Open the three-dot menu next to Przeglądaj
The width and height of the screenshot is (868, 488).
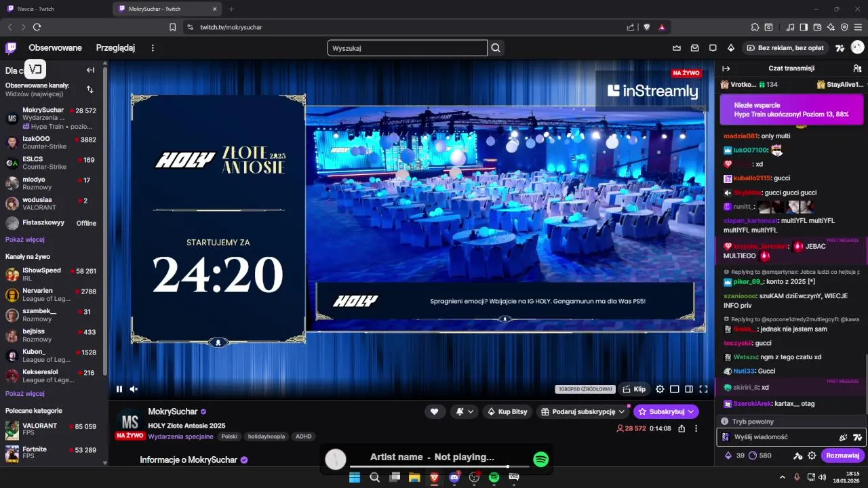[x=153, y=48]
